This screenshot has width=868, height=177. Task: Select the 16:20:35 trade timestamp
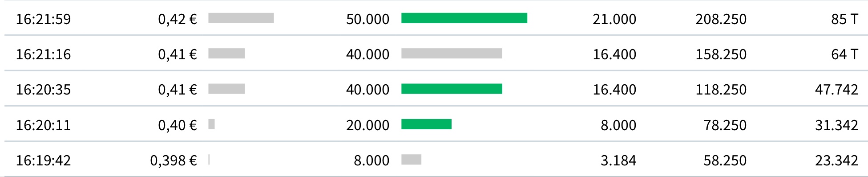pyautogui.click(x=43, y=90)
